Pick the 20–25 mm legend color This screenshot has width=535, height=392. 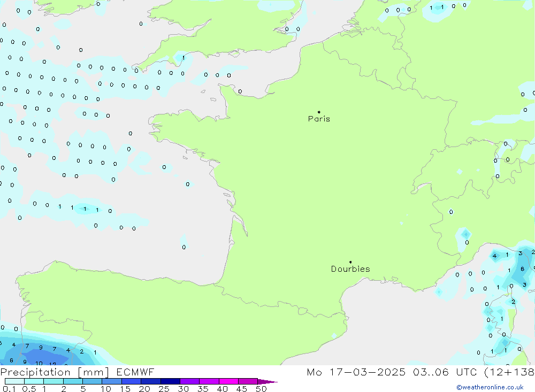pyautogui.click(x=151, y=381)
